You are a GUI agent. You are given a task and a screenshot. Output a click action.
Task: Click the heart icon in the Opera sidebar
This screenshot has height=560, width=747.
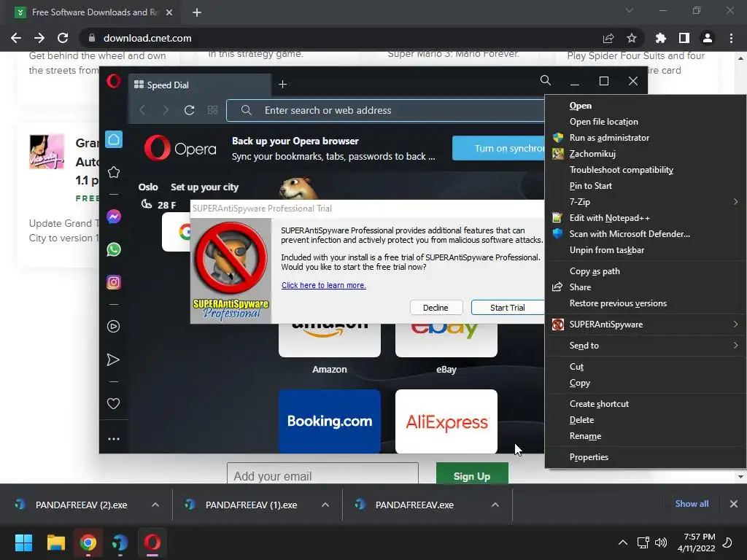pos(113,403)
